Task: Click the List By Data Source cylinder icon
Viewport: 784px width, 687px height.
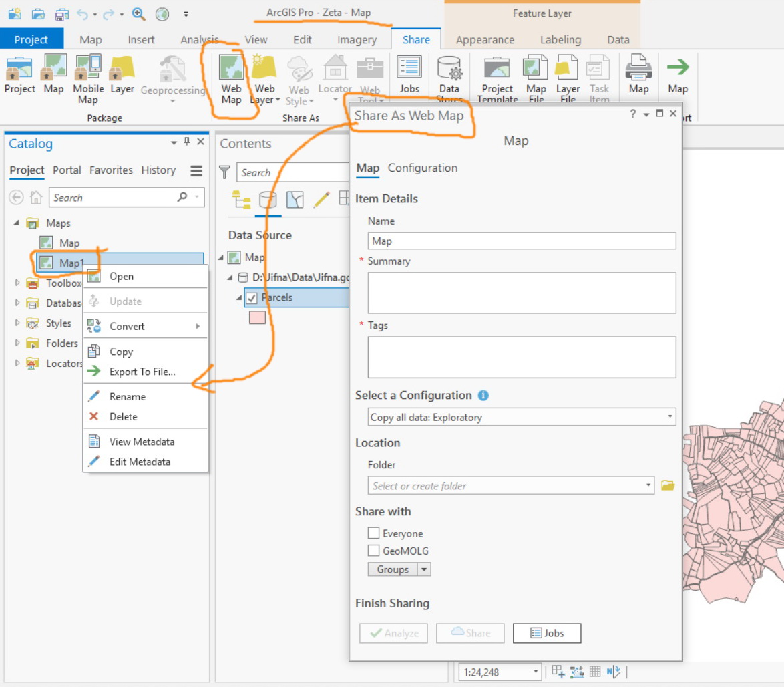Action: pyautogui.click(x=268, y=200)
